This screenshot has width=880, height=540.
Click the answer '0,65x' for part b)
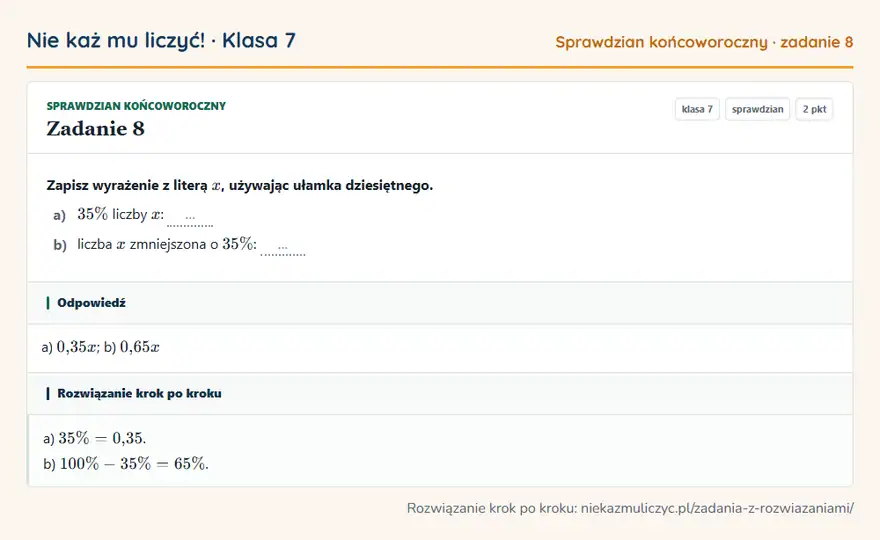[140, 347]
